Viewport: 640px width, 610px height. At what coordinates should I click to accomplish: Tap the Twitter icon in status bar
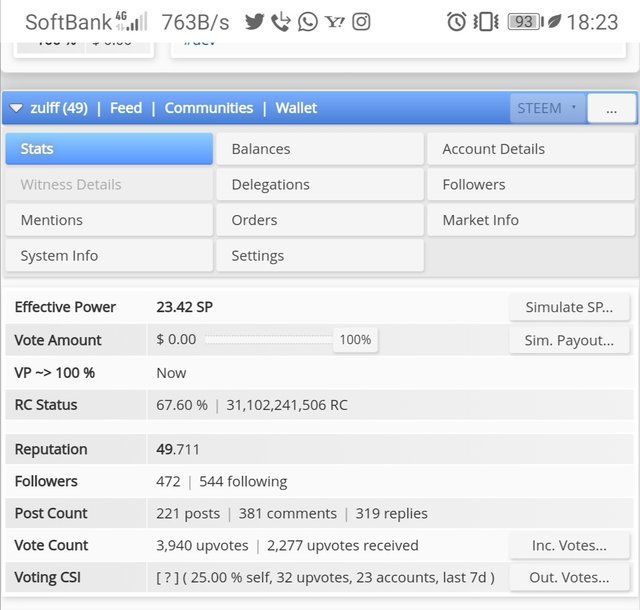[255, 22]
